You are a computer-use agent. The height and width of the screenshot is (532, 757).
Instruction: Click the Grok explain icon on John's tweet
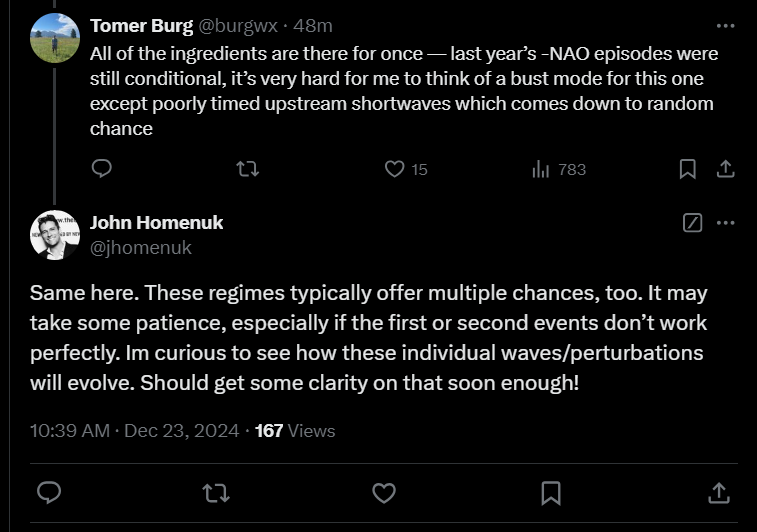pos(692,223)
